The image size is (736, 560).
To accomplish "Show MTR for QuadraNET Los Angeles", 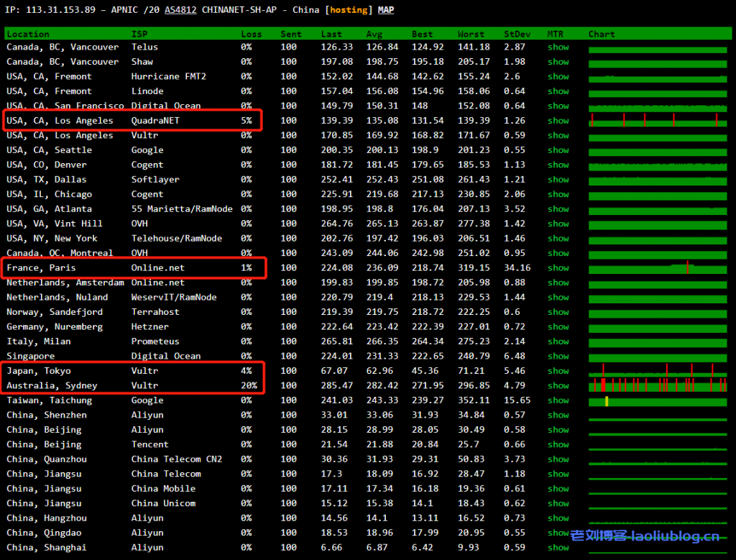I will point(558,121).
